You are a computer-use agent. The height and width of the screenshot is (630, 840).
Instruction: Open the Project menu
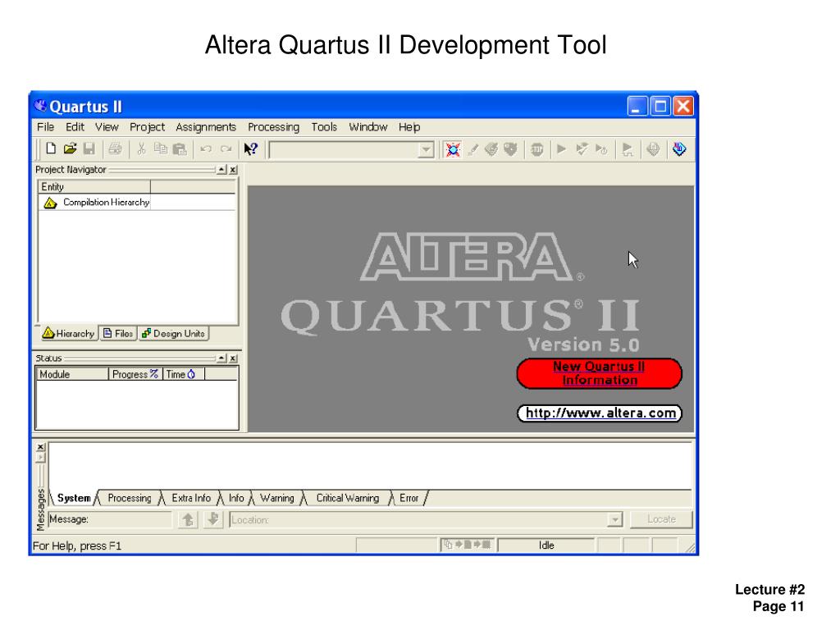[148, 127]
